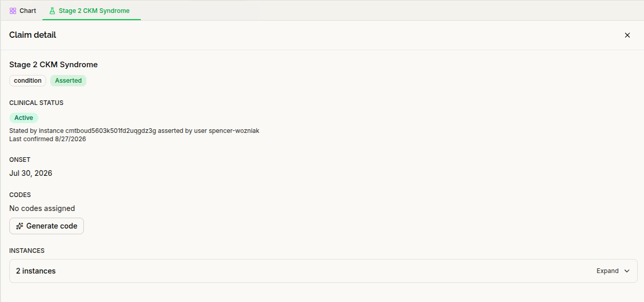This screenshot has height=302, width=644.
Task: Click the Stage 2 CKM Syndrome title
Action: point(53,65)
